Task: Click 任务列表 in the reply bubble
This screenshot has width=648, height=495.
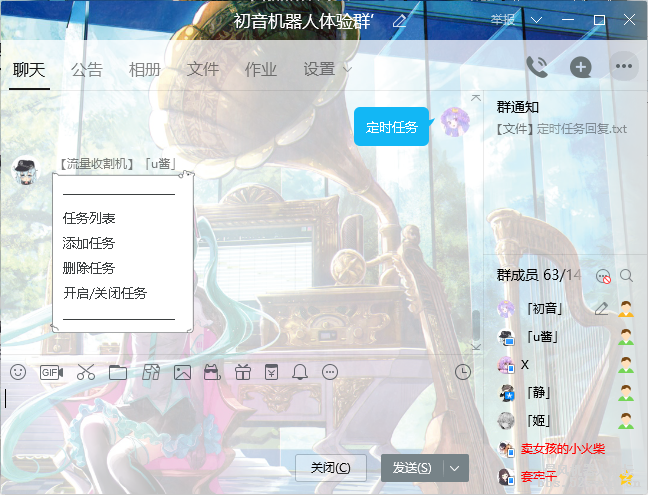Action: coord(89,218)
